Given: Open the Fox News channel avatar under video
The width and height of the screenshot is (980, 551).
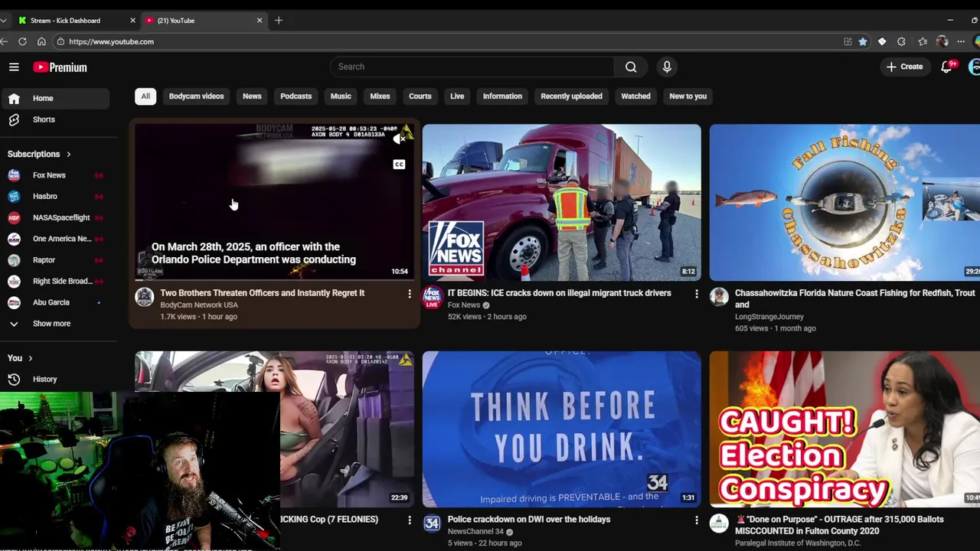Looking at the screenshot, I should [x=432, y=297].
